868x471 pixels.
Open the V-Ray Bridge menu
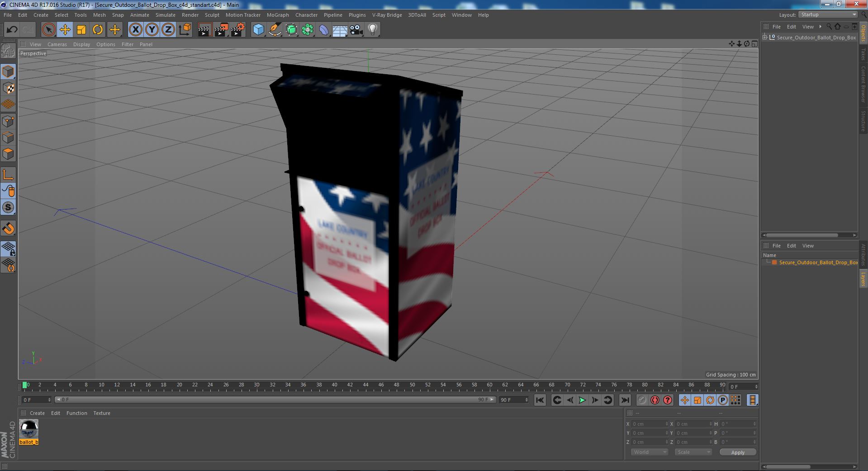click(387, 15)
